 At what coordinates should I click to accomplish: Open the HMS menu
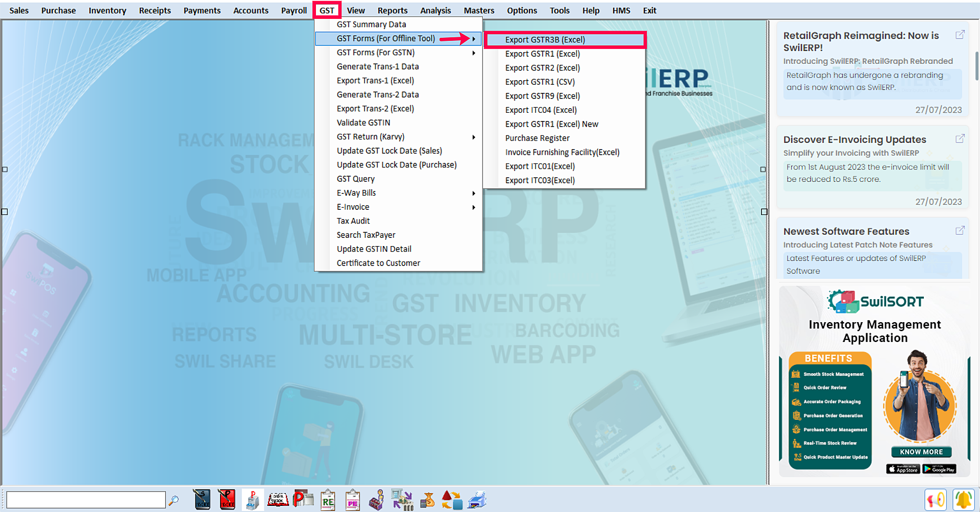(621, 10)
